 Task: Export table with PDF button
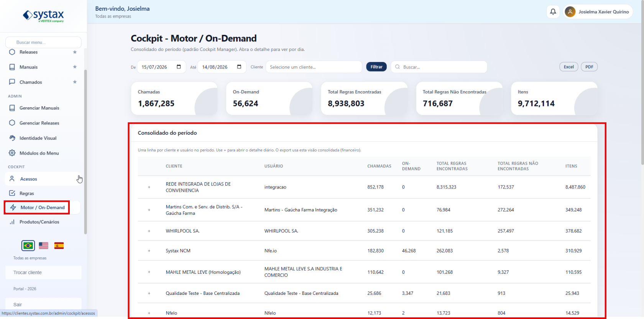[x=589, y=67]
